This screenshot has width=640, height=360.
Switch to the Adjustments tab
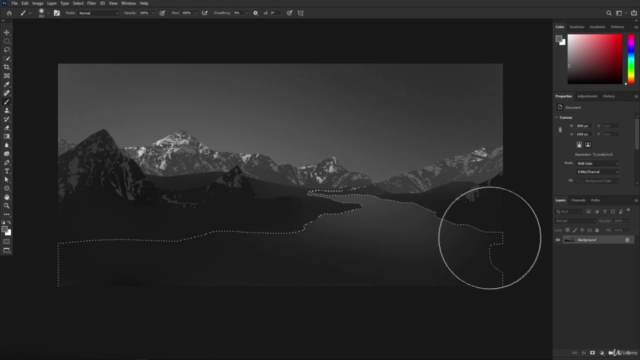point(587,96)
